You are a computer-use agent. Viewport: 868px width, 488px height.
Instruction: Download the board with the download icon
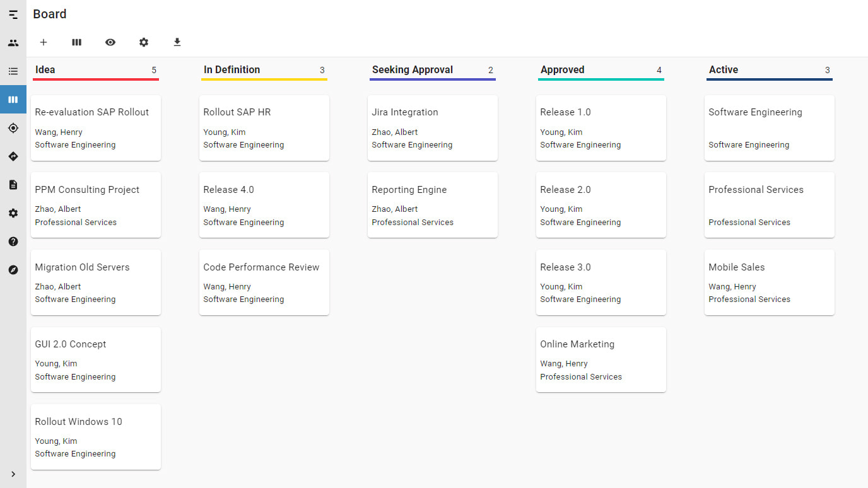pyautogui.click(x=177, y=42)
